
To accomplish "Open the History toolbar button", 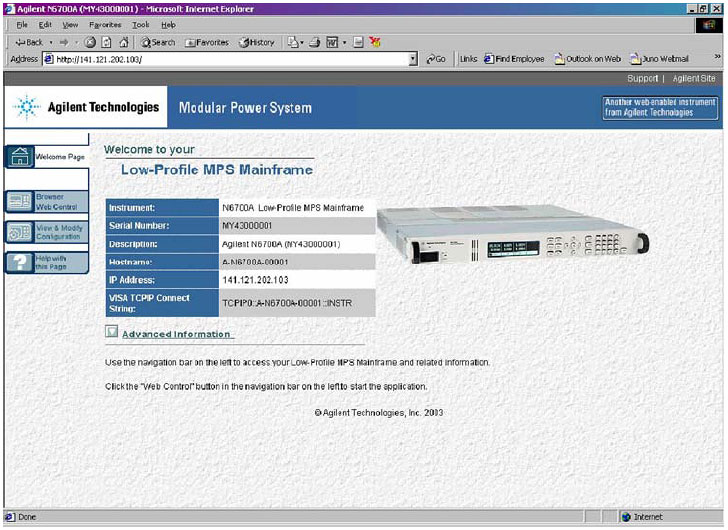I will point(257,42).
